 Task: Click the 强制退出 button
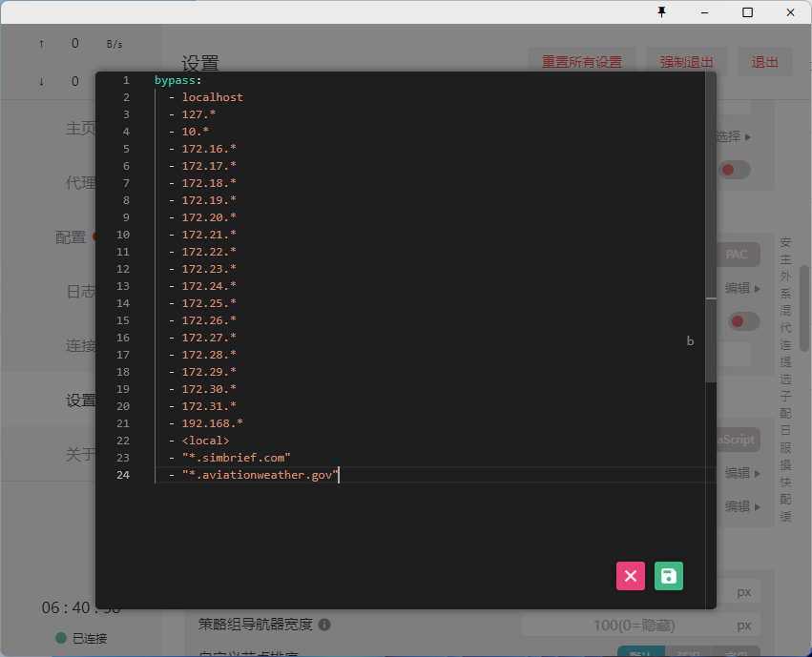tap(686, 62)
